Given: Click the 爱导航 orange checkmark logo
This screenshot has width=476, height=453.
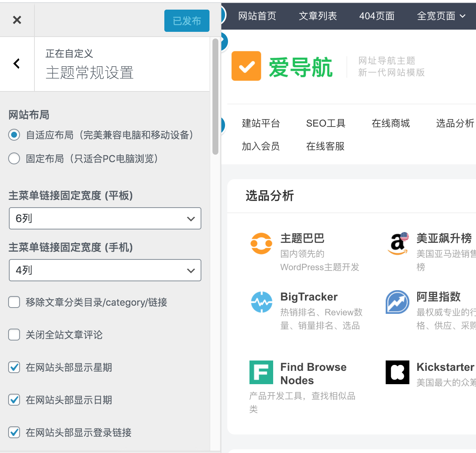Looking at the screenshot, I should pos(246,66).
